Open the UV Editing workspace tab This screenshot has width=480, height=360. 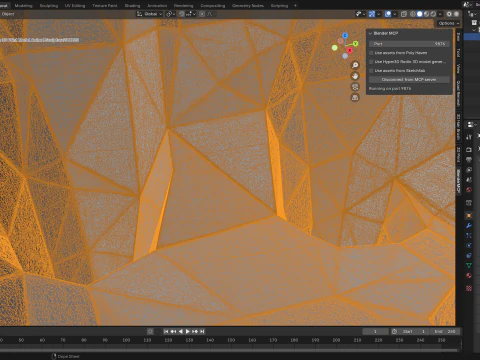pyautogui.click(x=75, y=6)
